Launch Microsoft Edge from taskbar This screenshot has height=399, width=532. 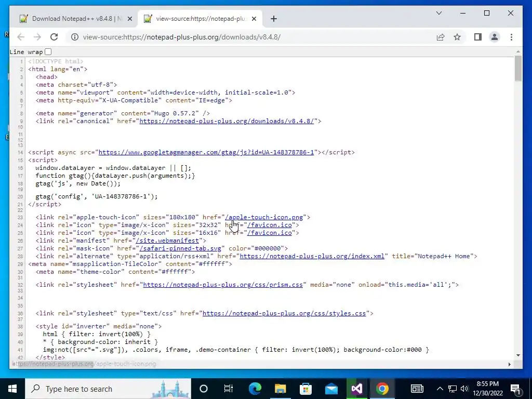click(x=255, y=389)
